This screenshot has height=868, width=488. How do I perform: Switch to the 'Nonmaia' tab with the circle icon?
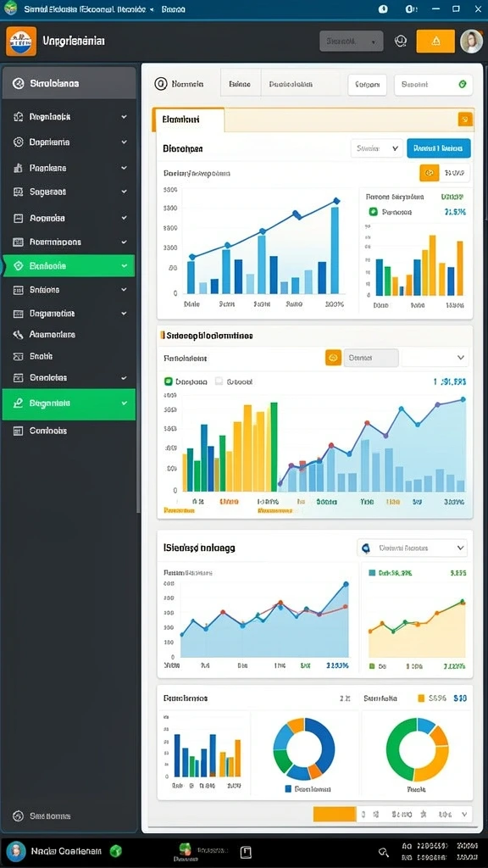180,84
